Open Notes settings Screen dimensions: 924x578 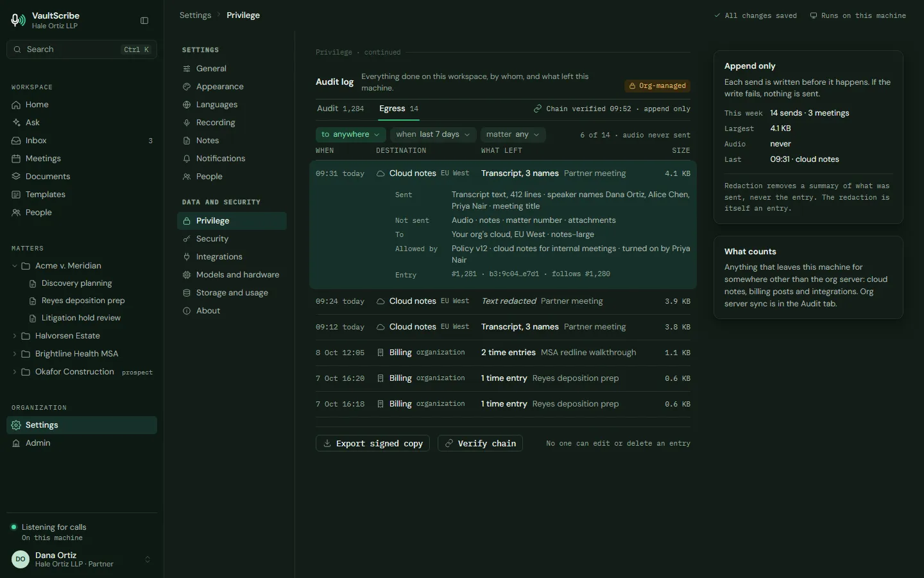click(232, 141)
